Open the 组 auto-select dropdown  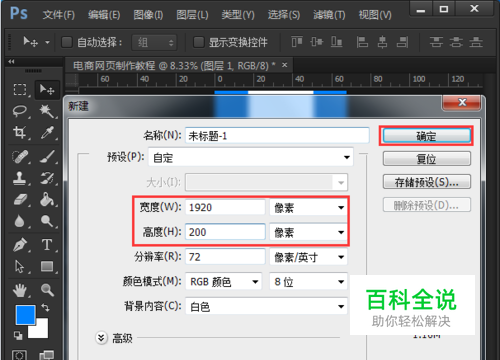(x=154, y=42)
